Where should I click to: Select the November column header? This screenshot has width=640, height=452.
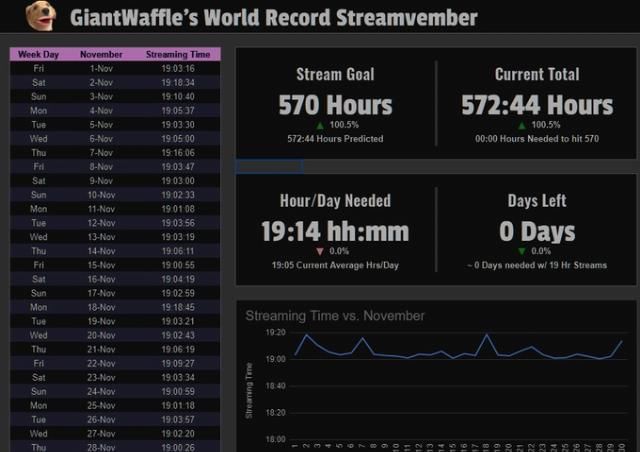click(x=101, y=54)
